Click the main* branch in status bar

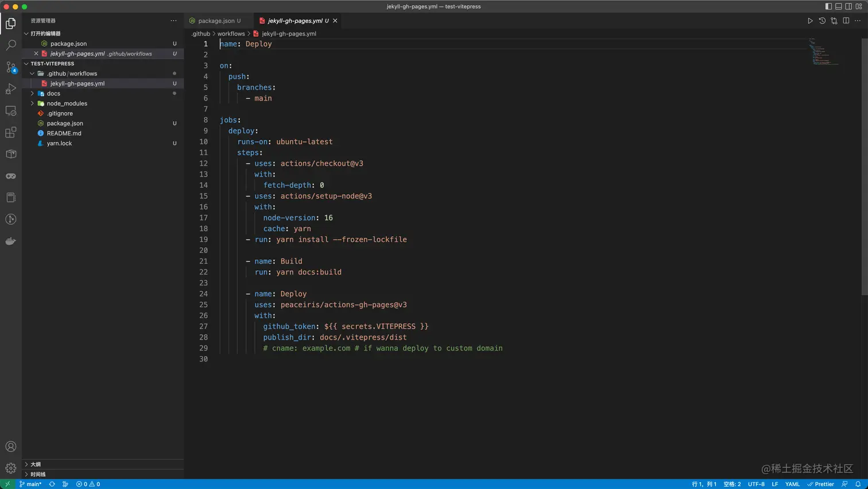pyautogui.click(x=30, y=484)
